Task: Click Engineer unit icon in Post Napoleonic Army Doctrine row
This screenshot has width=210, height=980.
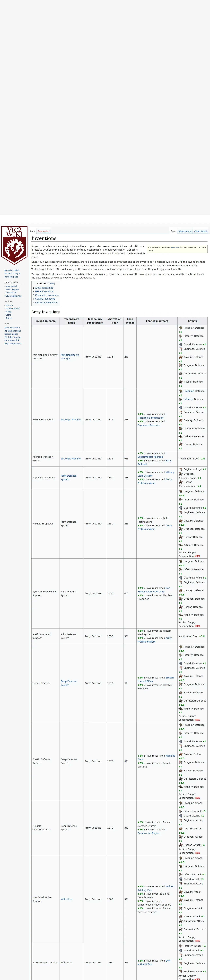Action: tap(181, 349)
